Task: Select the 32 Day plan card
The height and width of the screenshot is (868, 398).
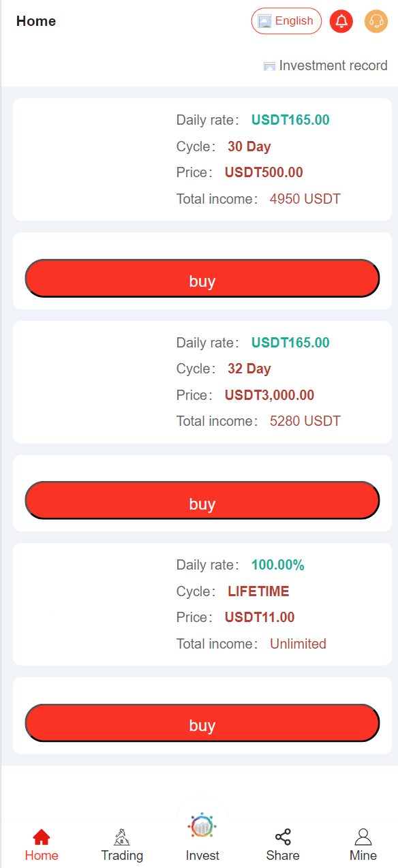Action: [202, 382]
